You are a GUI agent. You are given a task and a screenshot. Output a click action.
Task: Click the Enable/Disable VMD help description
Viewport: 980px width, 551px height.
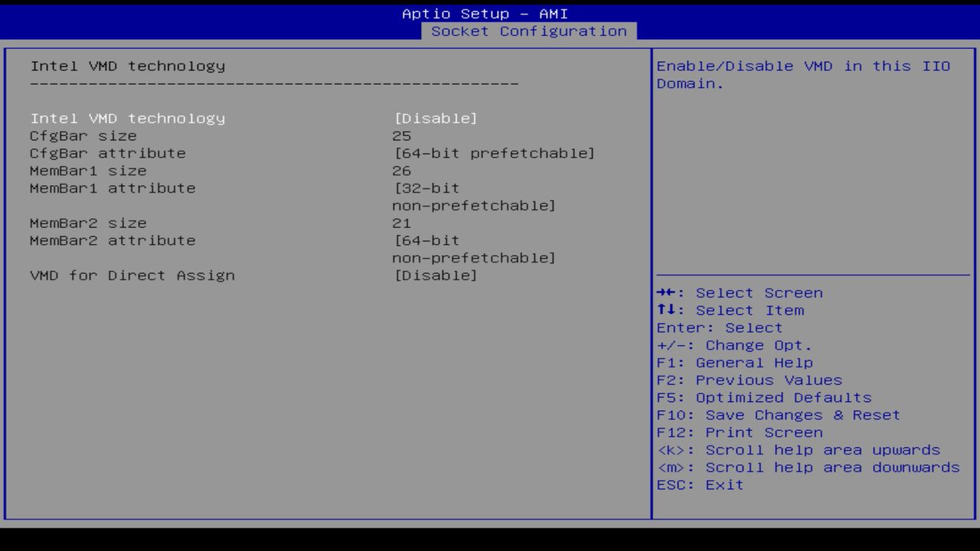point(802,74)
